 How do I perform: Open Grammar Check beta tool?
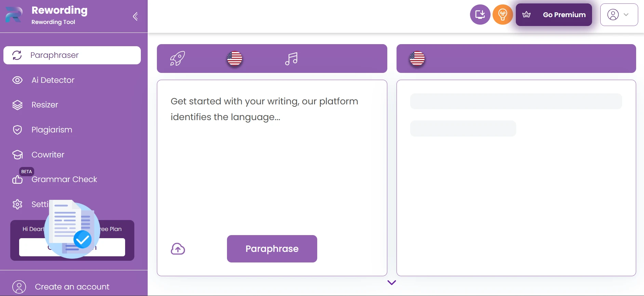pos(64,179)
